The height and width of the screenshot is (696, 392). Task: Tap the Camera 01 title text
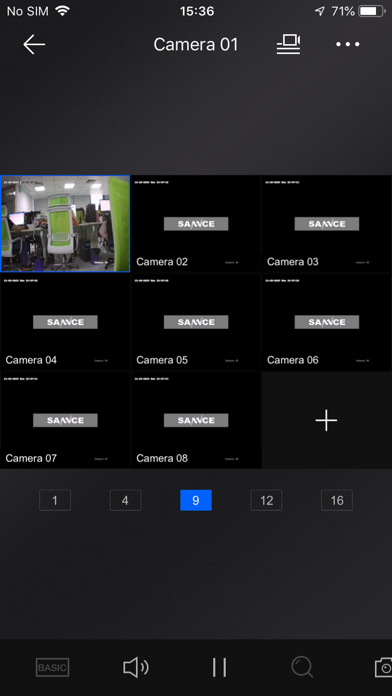coord(196,44)
